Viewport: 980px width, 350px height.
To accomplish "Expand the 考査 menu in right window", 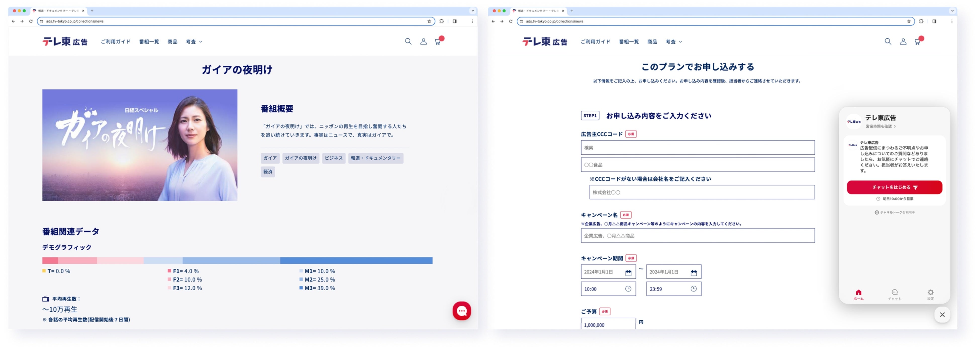I will tap(674, 42).
